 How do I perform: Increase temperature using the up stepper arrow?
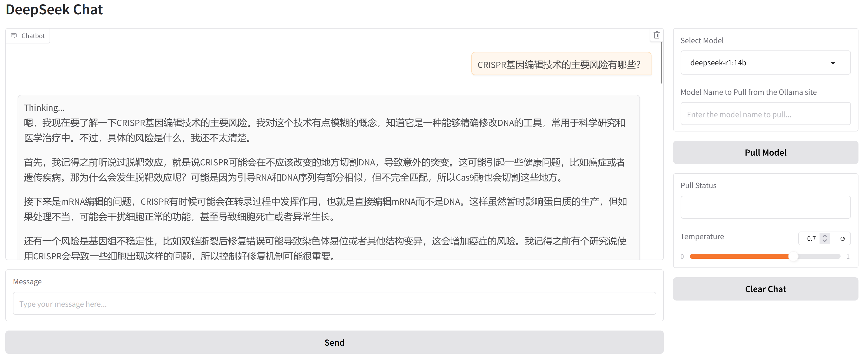click(825, 236)
